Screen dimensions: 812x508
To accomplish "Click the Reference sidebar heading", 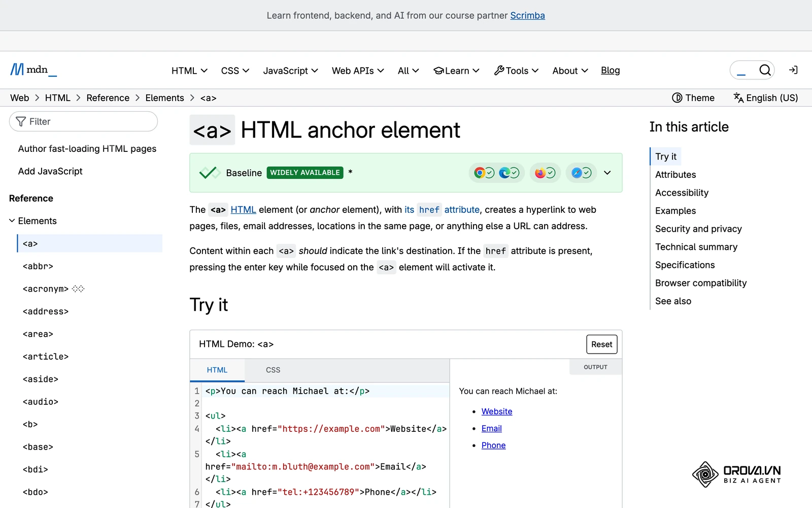I will (31, 199).
